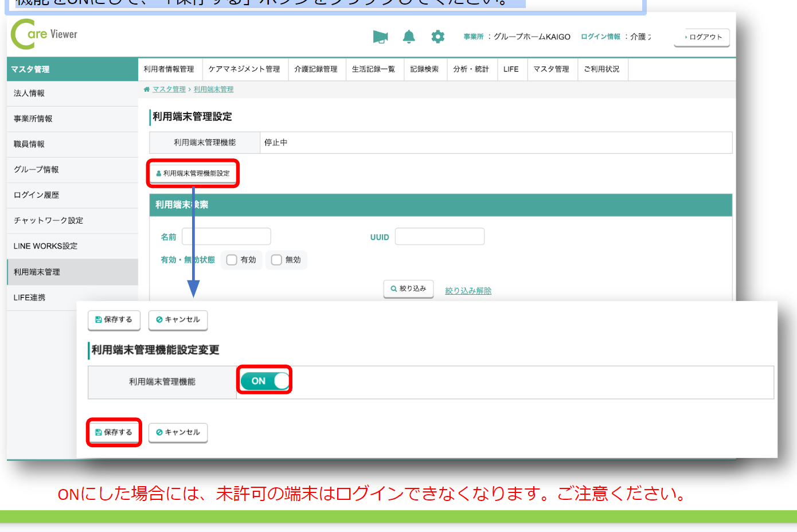Click the bottom 保存する button
Image resolution: width=797 pixels, height=532 pixels.
pyautogui.click(x=114, y=432)
